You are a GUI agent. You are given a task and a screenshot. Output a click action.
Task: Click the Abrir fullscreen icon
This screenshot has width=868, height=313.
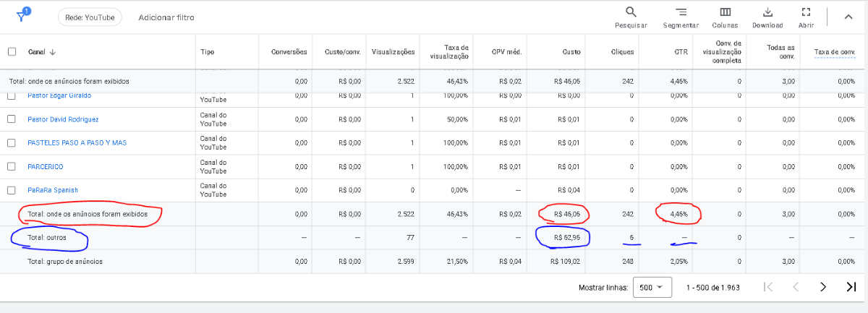point(807,12)
